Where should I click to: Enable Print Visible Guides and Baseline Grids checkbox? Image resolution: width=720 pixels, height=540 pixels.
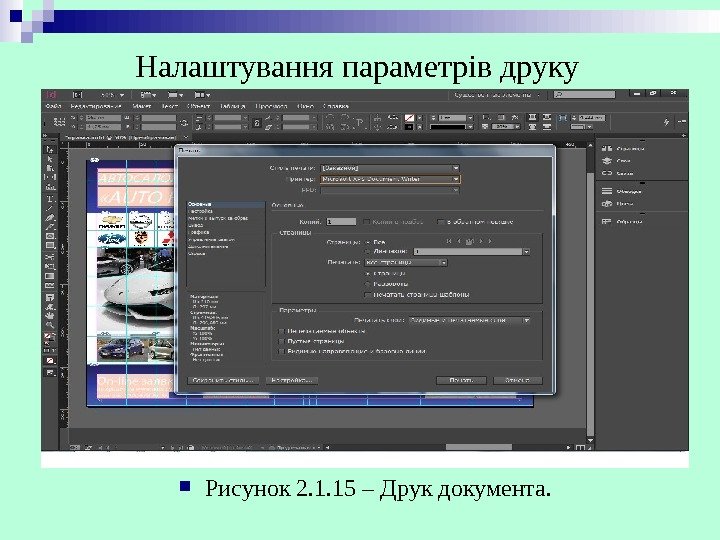click(x=281, y=351)
